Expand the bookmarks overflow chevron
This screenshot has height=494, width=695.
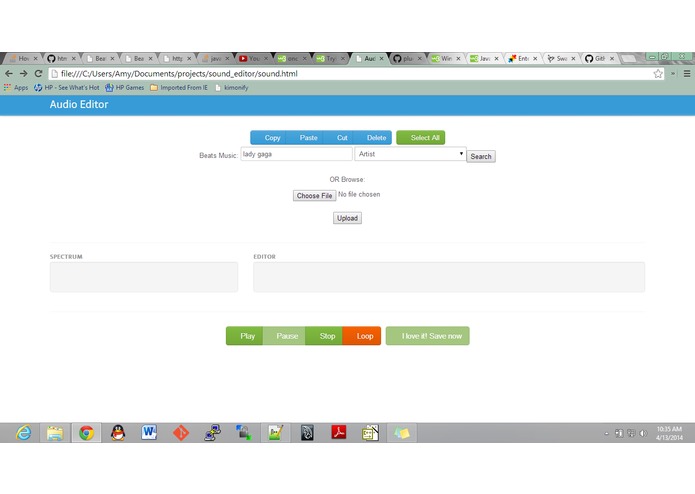(673, 74)
